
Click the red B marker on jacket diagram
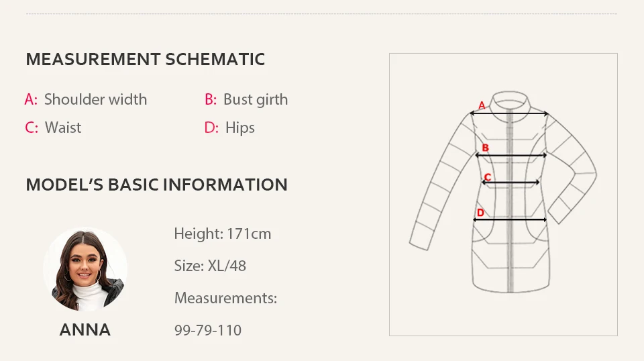486,148
